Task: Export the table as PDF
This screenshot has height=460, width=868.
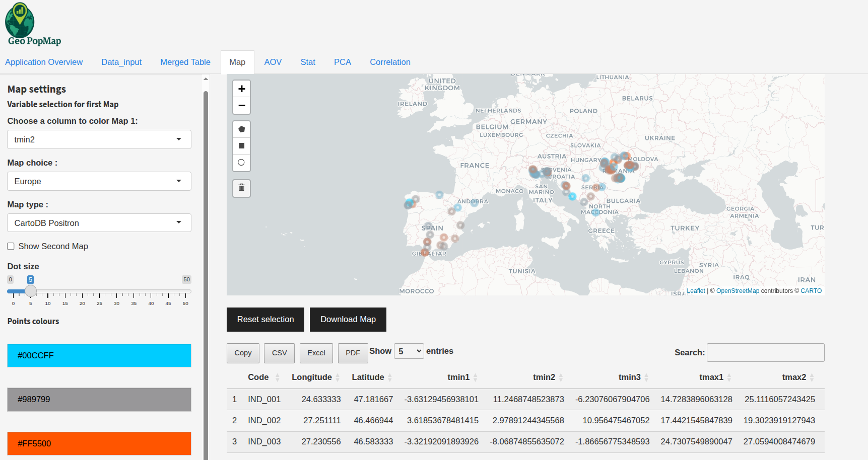Action: tap(353, 353)
